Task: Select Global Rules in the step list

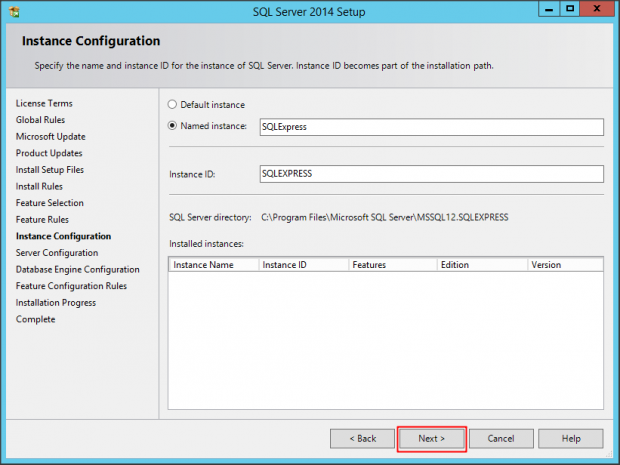Action: coord(40,120)
